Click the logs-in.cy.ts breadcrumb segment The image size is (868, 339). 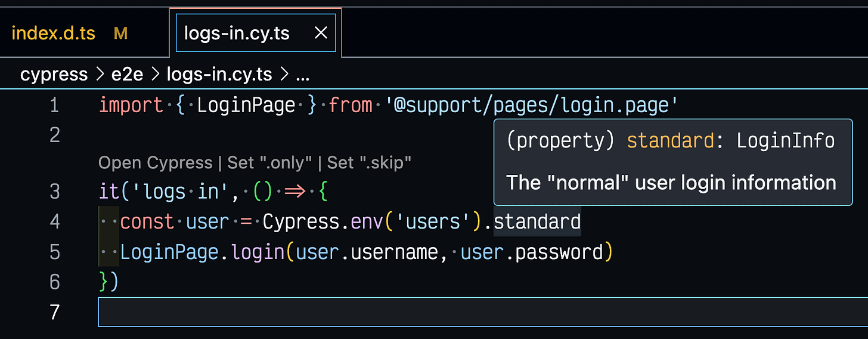(219, 75)
